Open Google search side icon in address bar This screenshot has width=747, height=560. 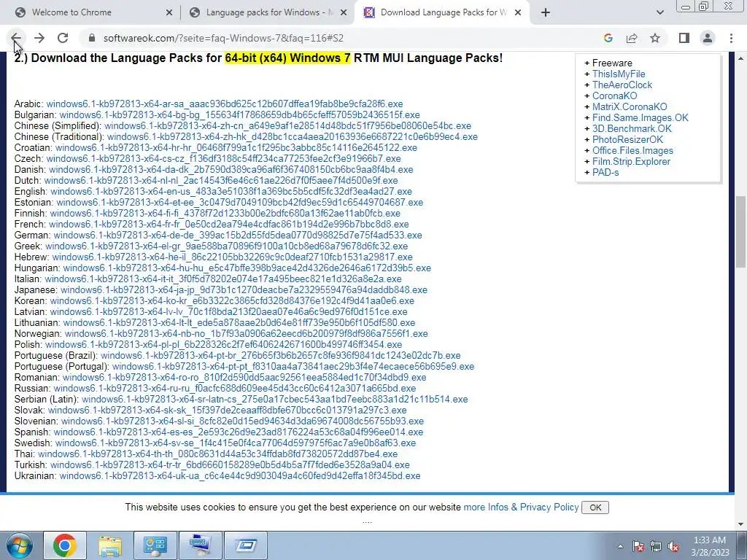pos(608,38)
